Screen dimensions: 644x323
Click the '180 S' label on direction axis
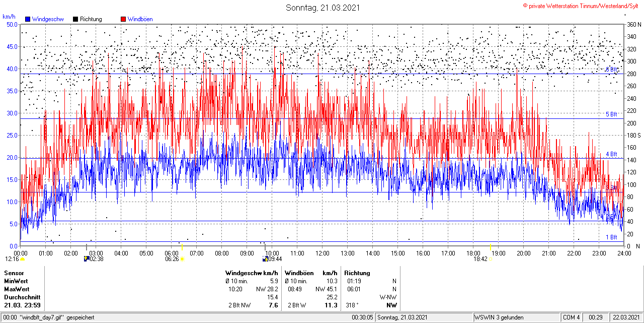coord(633,136)
